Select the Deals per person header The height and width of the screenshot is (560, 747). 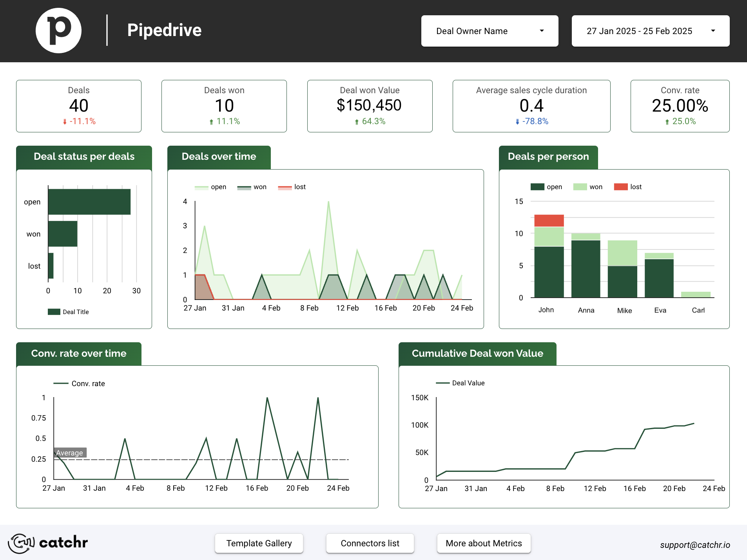point(548,157)
